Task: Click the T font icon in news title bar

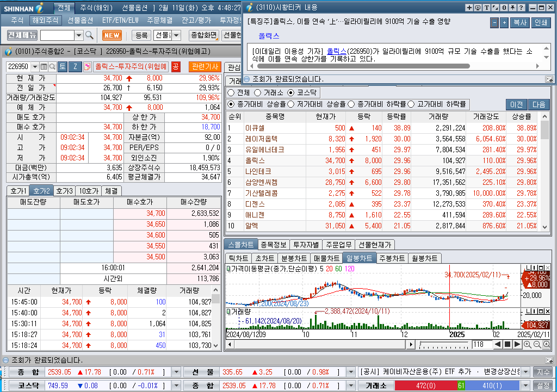Action: point(487,8)
